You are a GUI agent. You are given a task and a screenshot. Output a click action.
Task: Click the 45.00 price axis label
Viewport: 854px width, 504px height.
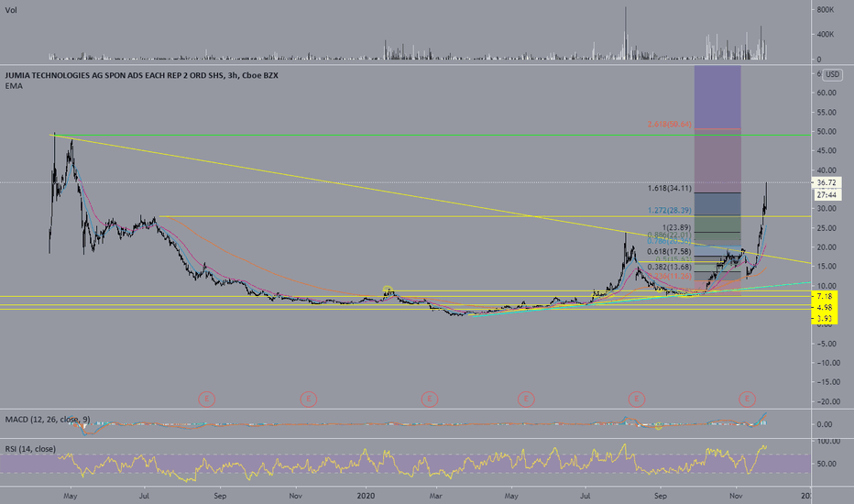[x=827, y=150]
